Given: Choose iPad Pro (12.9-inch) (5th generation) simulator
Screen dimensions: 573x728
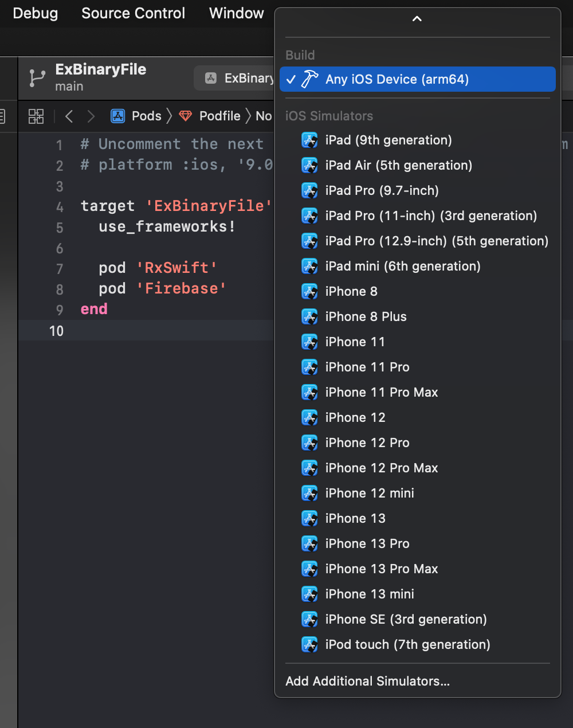Looking at the screenshot, I should (x=418, y=241).
